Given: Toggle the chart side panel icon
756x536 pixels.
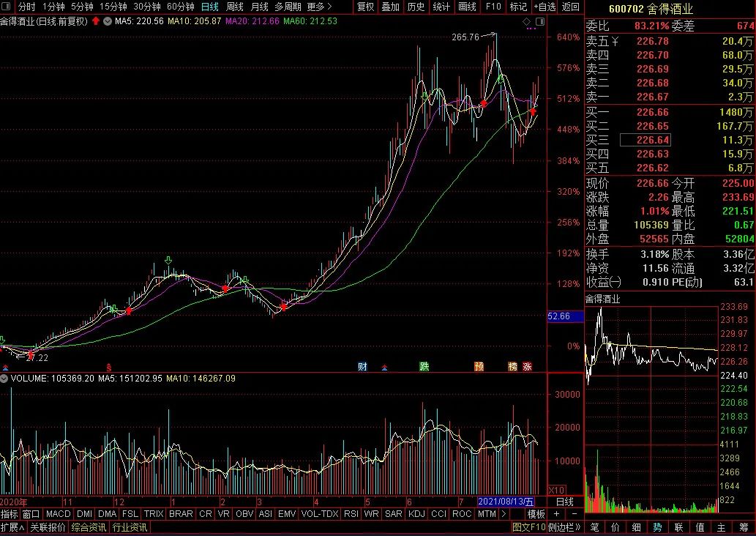Looking at the screenshot, I should [540, 21].
